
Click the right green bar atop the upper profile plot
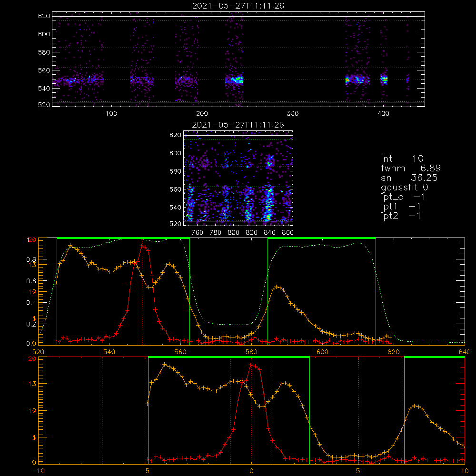pyautogui.click(x=322, y=238)
